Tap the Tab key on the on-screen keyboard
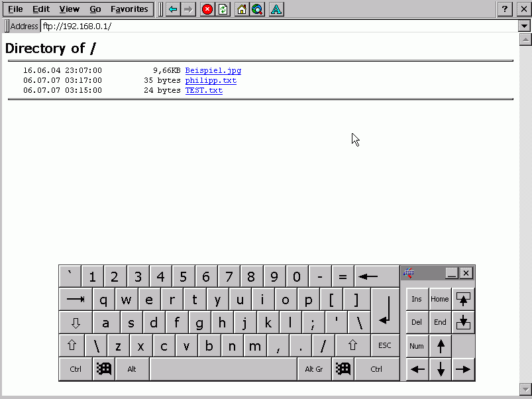The image size is (532, 399). pyautogui.click(x=76, y=300)
